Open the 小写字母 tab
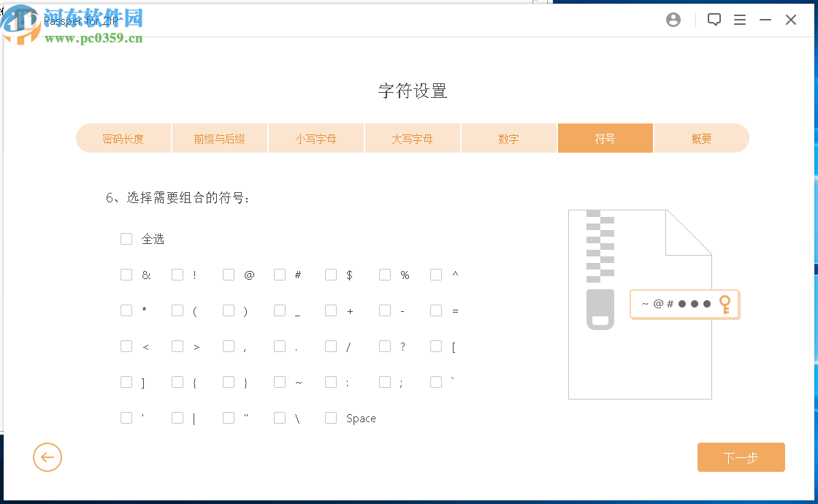The image size is (818, 504). click(x=316, y=138)
